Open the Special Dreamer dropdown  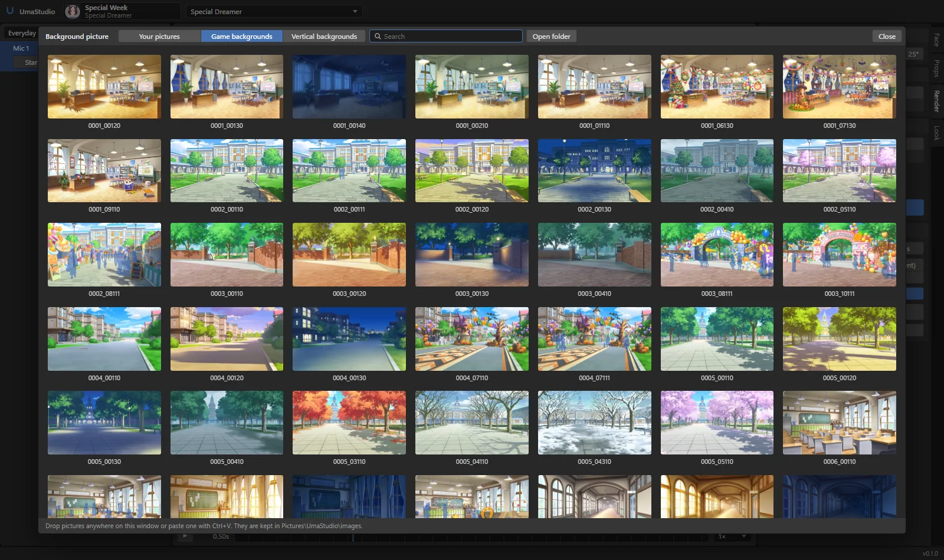(x=274, y=12)
